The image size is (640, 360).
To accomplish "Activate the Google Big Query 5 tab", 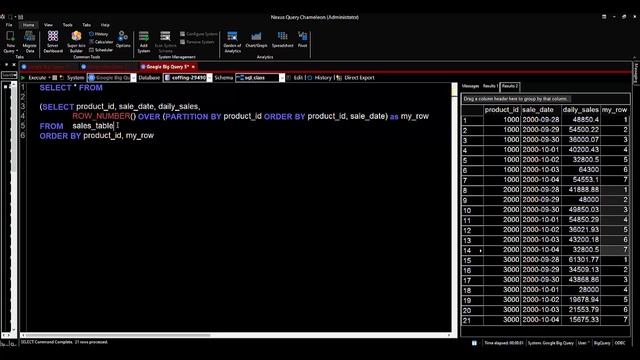I will coord(167,67).
